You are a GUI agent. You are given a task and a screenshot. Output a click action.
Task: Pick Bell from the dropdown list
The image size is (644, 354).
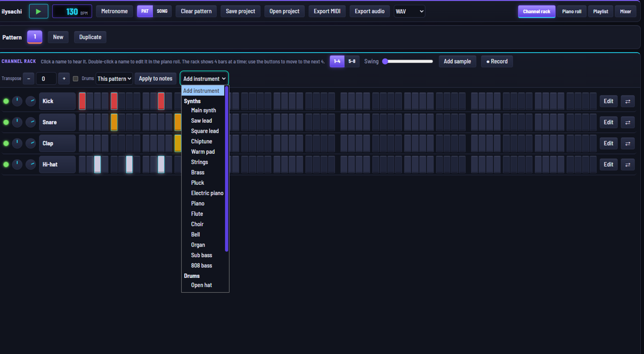(203, 234)
